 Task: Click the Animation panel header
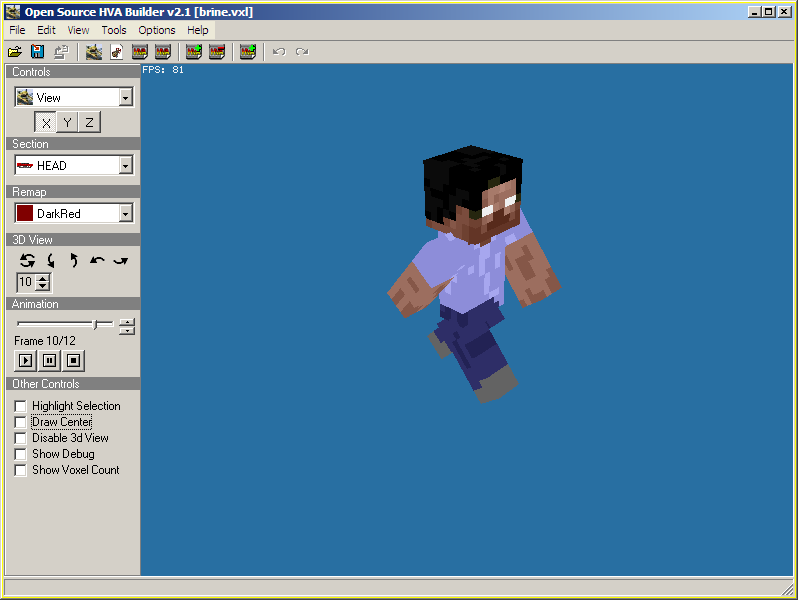coord(73,304)
